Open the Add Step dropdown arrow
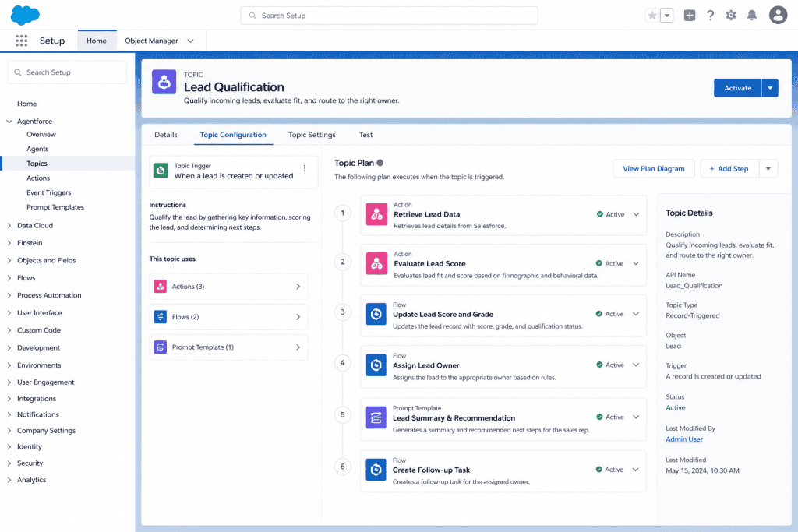 point(768,169)
